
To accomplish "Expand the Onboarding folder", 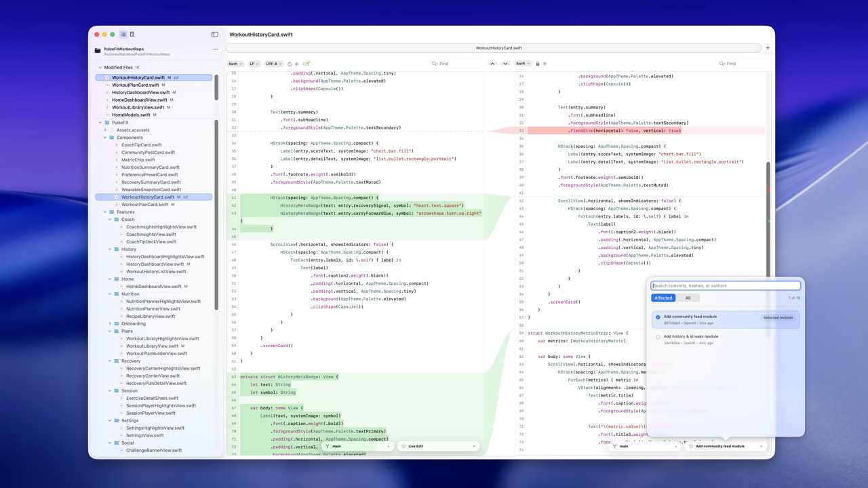I will (110, 324).
